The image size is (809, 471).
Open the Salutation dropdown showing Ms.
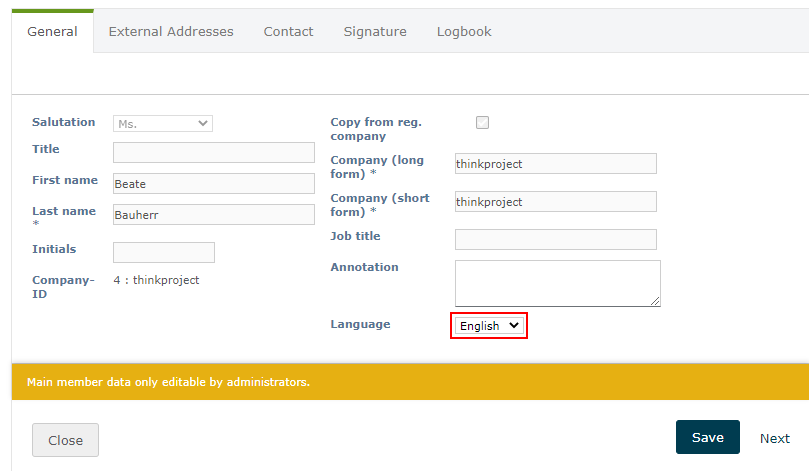click(x=163, y=123)
